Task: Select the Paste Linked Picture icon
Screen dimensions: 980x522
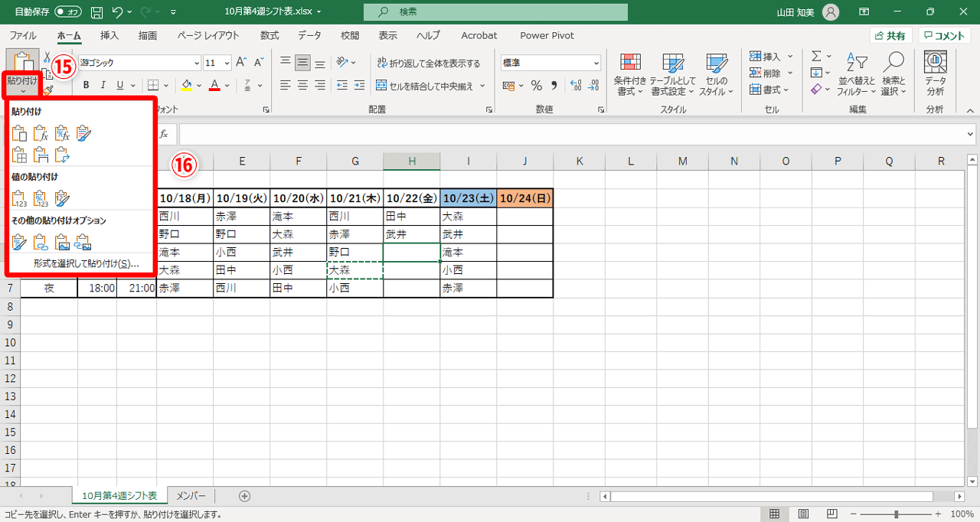Action: [x=84, y=243]
